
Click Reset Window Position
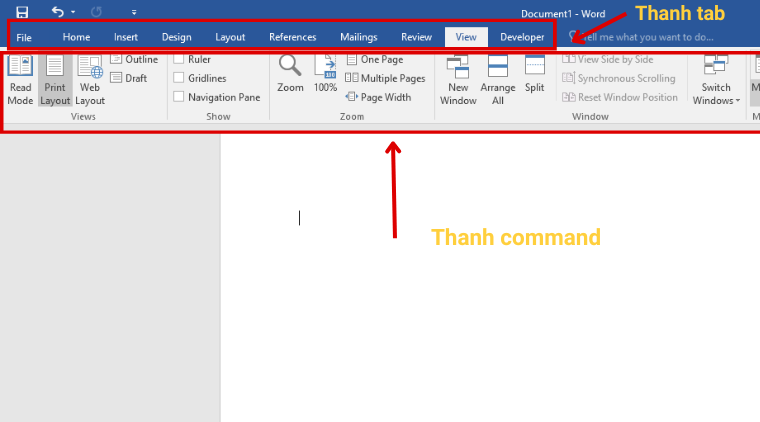pyautogui.click(x=620, y=97)
